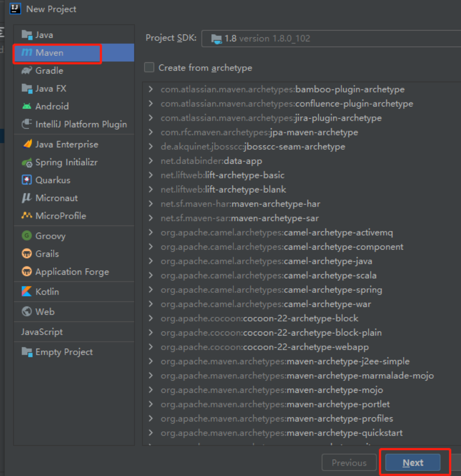
Task: Click the Next button
Action: click(x=413, y=463)
